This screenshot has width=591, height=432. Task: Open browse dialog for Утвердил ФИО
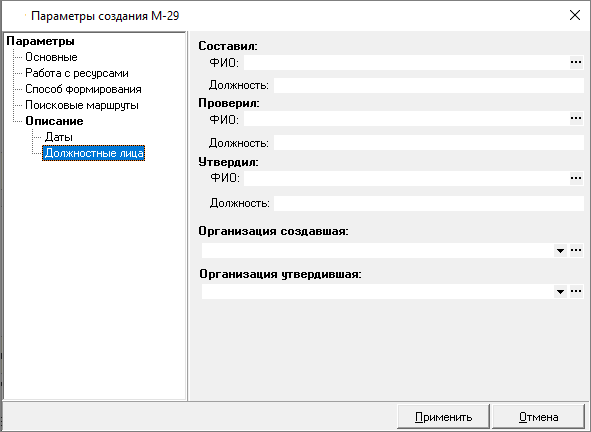point(576,178)
